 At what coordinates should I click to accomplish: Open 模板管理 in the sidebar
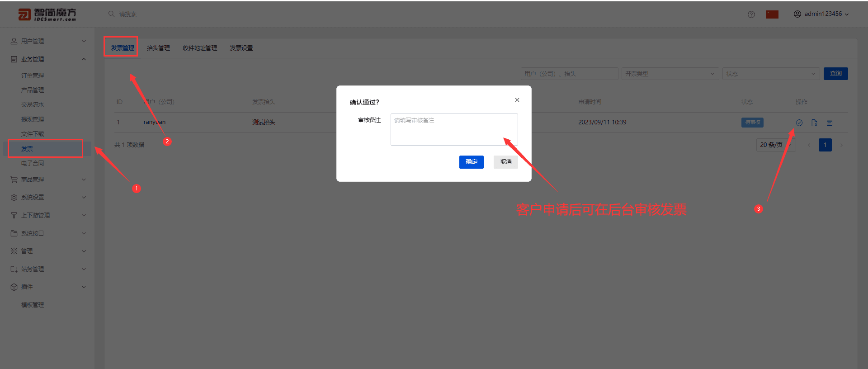click(33, 305)
